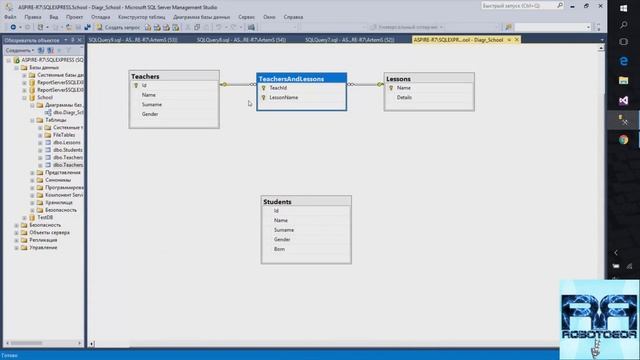Select the TeachersAndLessons table header
This screenshot has height=360, width=640.
tap(302, 79)
